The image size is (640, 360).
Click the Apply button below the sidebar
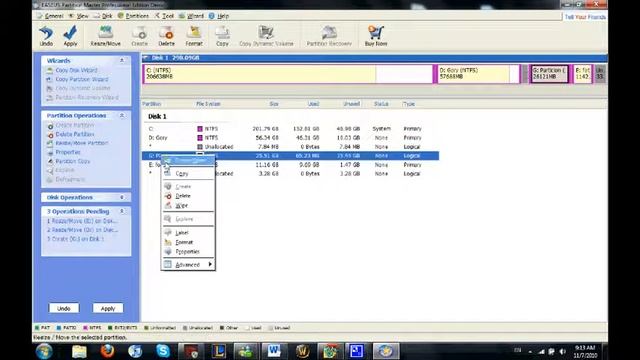coord(108,309)
